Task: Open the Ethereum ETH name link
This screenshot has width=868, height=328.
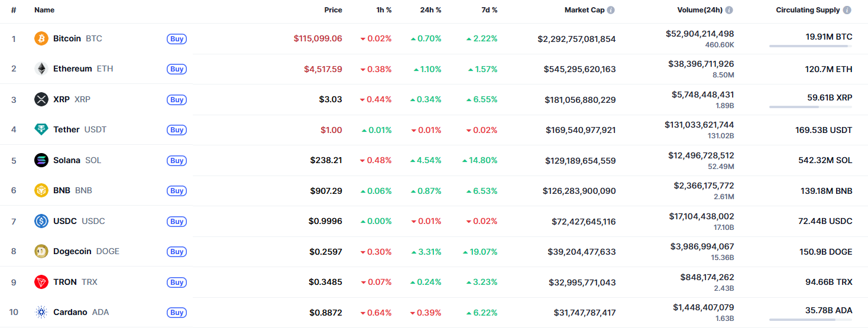Action: (83, 69)
